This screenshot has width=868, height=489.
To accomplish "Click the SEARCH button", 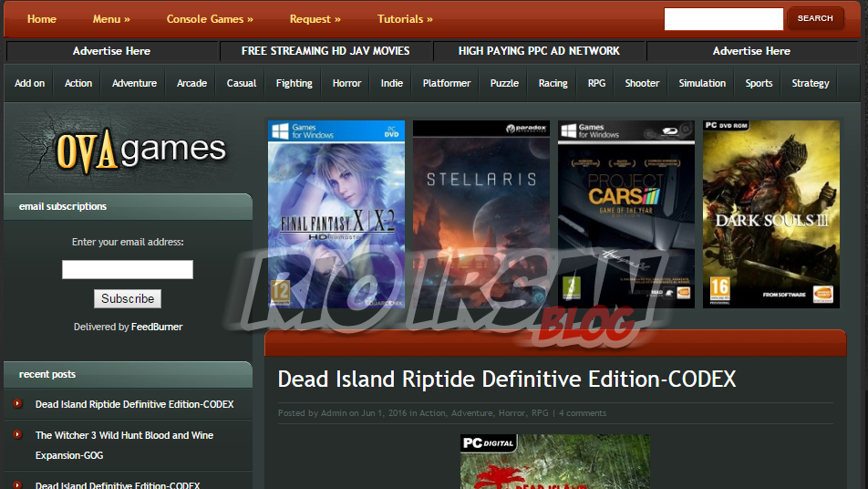I will [x=815, y=18].
